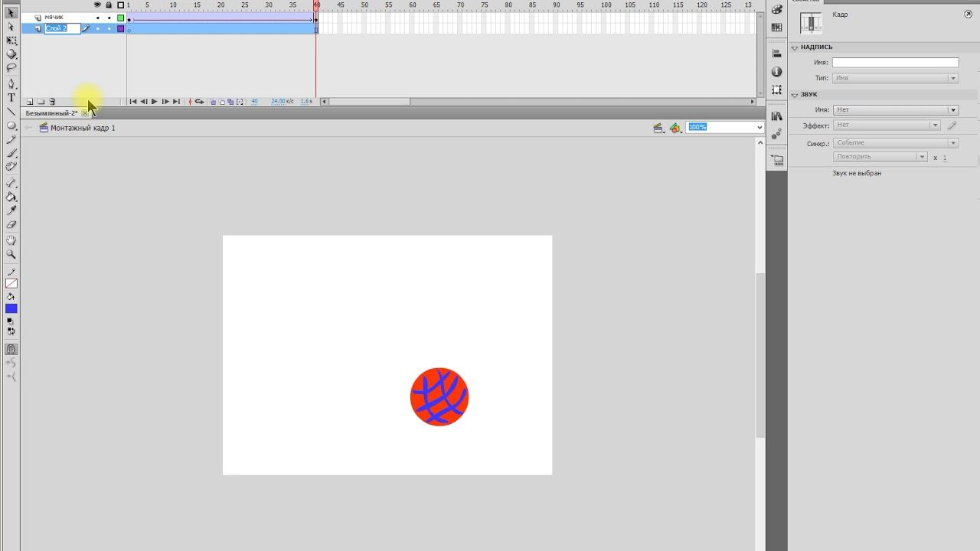The image size is (980, 551).
Task: Toggle purple outline square for Слой 2
Action: pyautogui.click(x=120, y=29)
